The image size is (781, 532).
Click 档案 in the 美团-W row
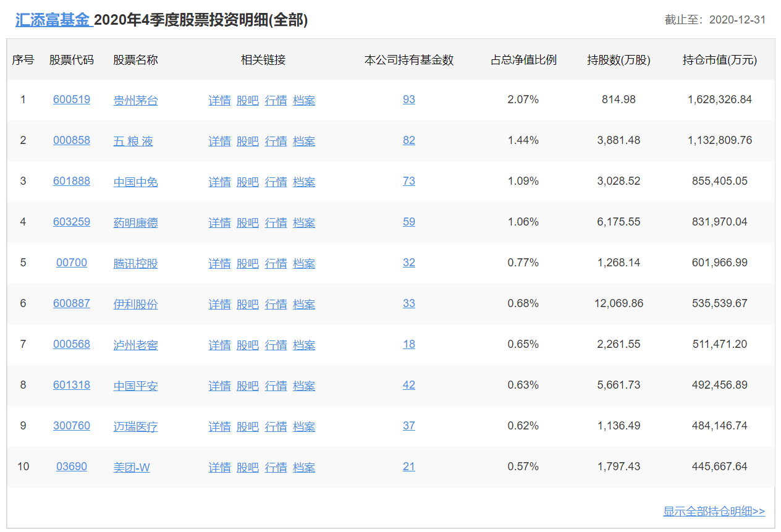click(304, 467)
